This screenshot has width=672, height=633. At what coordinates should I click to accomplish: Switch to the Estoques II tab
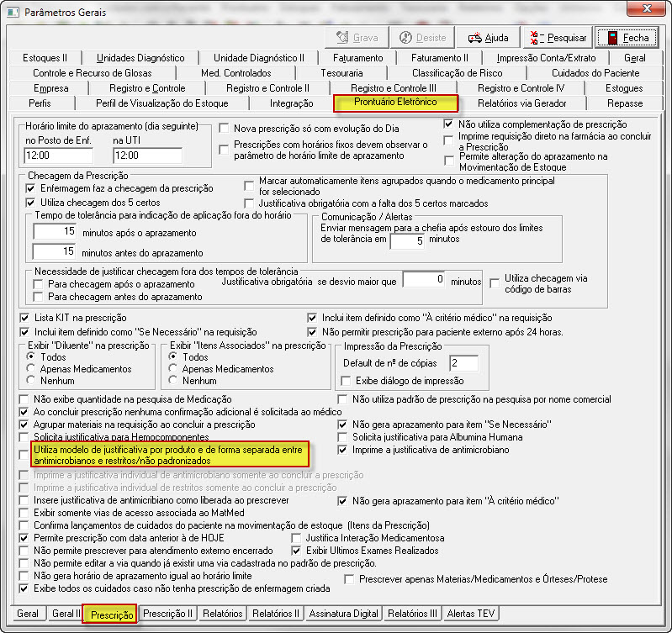45,58
